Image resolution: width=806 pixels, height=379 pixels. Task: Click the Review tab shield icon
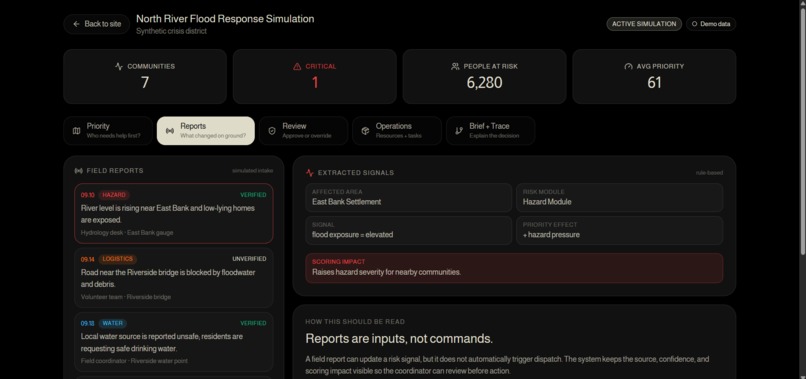[x=272, y=131]
